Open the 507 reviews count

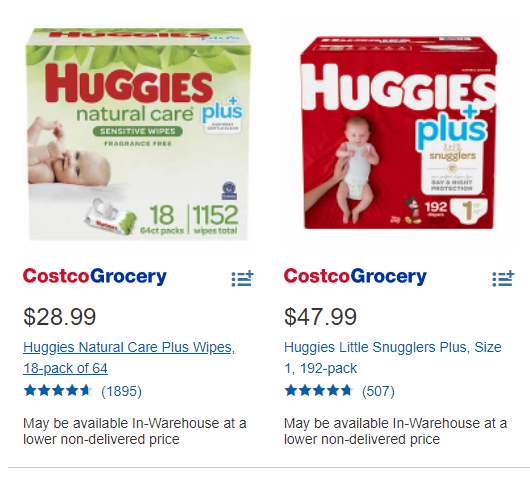pyautogui.click(x=378, y=391)
